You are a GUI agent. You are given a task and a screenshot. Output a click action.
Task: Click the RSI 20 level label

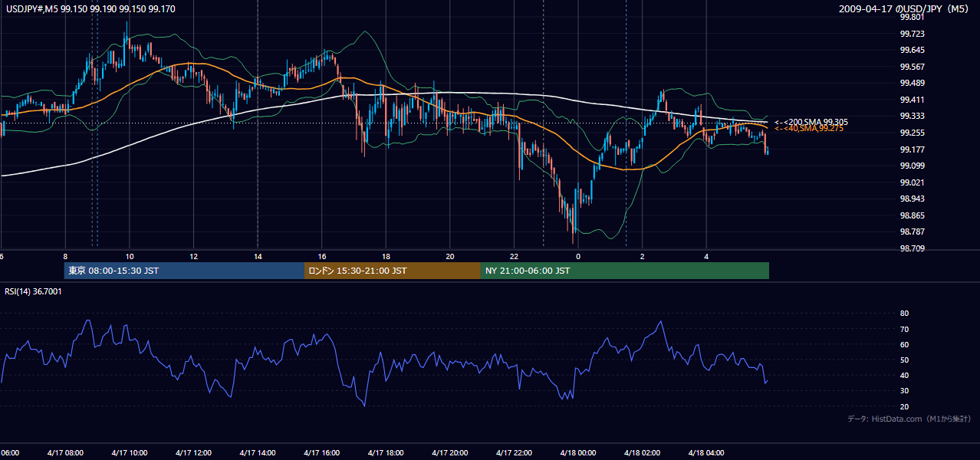904,406
